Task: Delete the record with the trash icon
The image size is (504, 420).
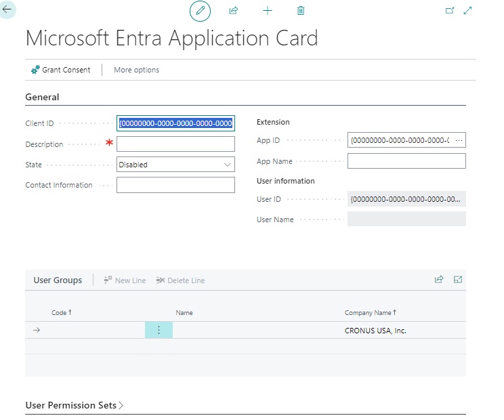Action: pos(301,11)
